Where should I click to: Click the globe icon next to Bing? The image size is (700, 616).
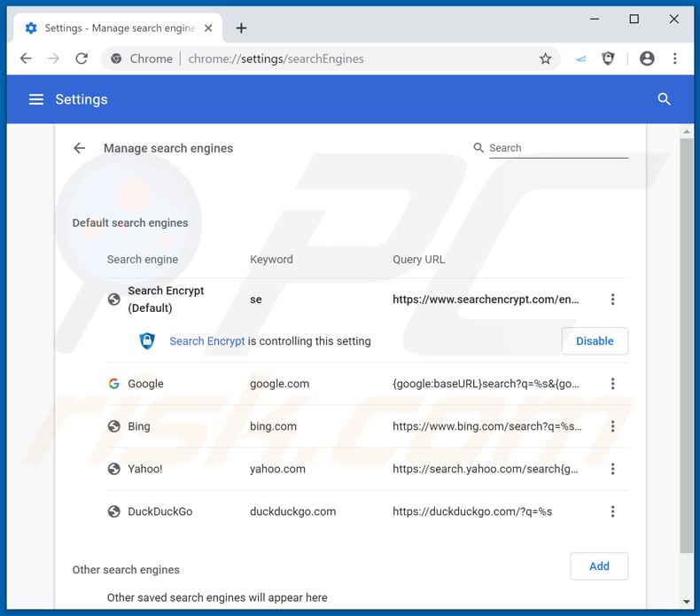click(113, 426)
